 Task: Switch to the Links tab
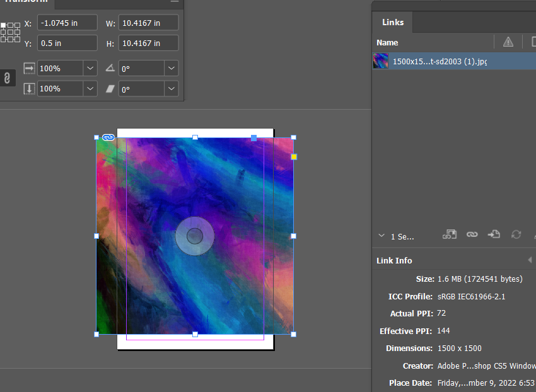tap(392, 21)
